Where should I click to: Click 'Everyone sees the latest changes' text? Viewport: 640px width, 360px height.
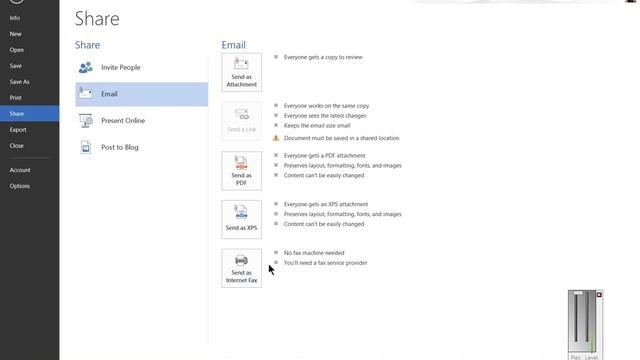pyautogui.click(x=325, y=116)
